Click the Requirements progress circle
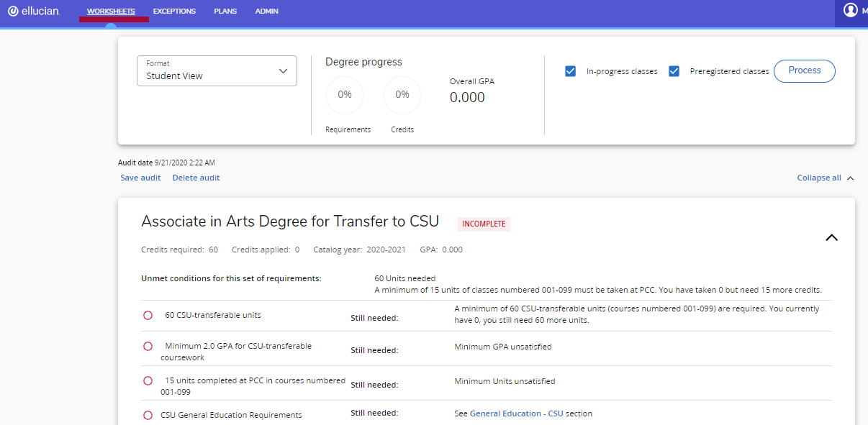Image resolution: width=868 pixels, height=425 pixels. coord(345,95)
